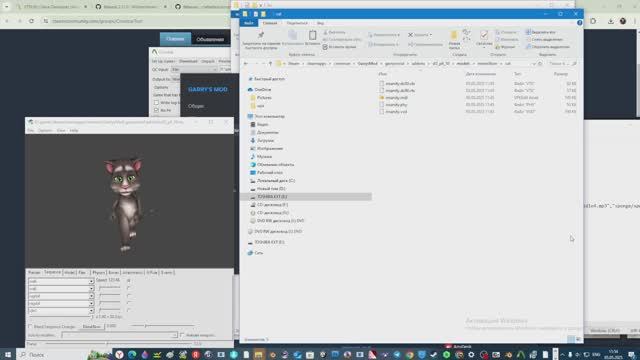Click the slider next to second sequence dropdown
This screenshot has width=640, height=360.
(x=109, y=289)
